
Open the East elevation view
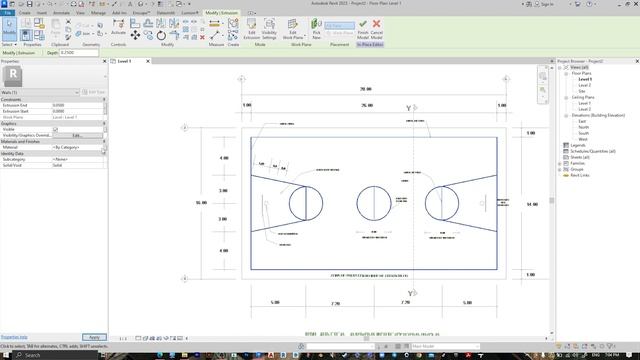pyautogui.click(x=582, y=122)
